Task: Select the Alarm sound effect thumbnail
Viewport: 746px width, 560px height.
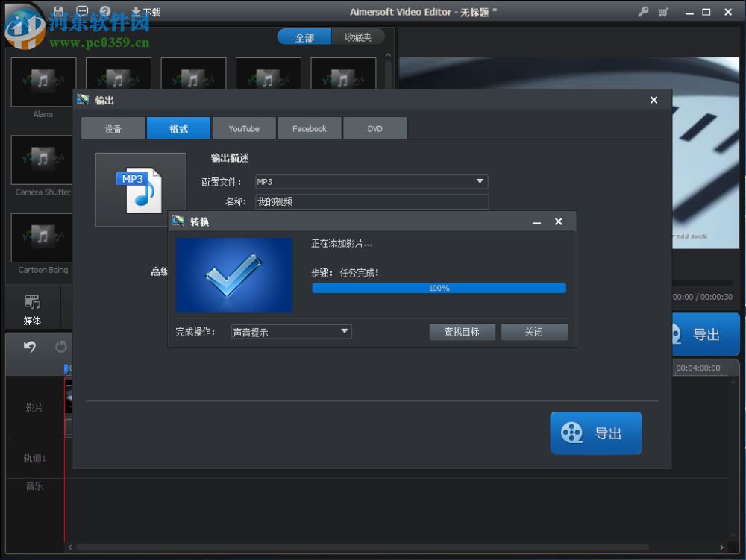Action: coord(43,81)
